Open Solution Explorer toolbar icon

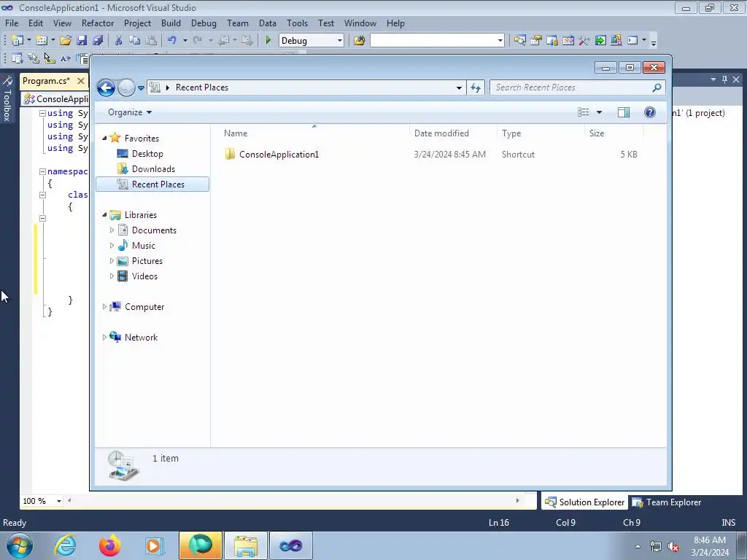[x=519, y=41]
